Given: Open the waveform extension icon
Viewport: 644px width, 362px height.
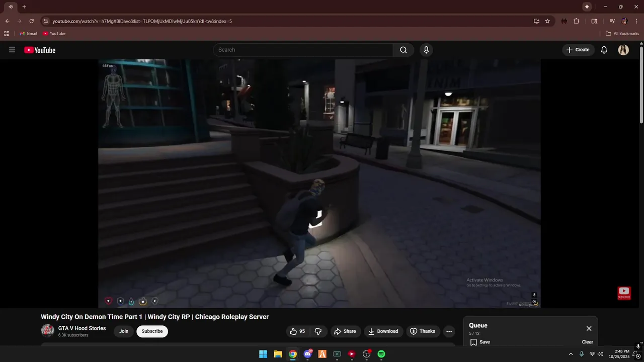Looking at the screenshot, I should (564, 21).
